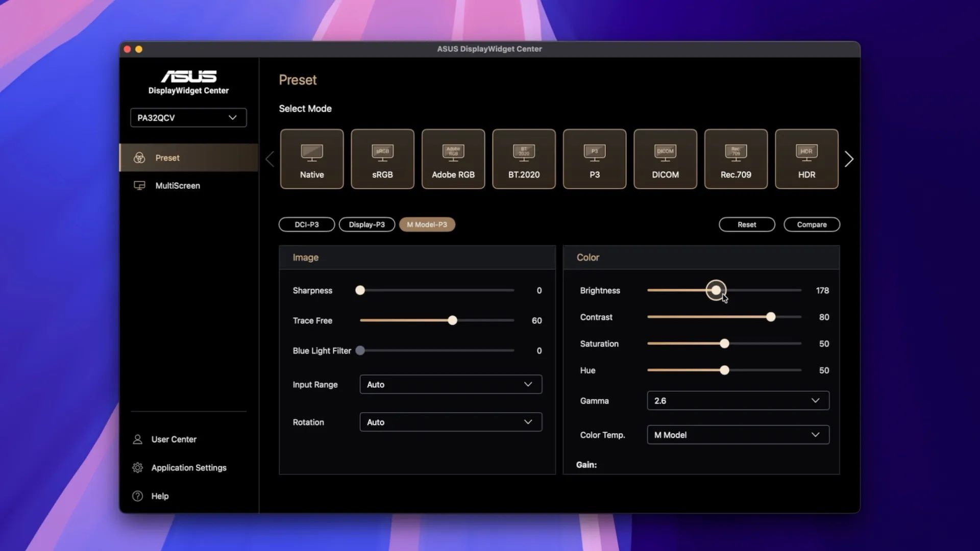Select the Adobe RGB mode icon

pyautogui.click(x=453, y=153)
